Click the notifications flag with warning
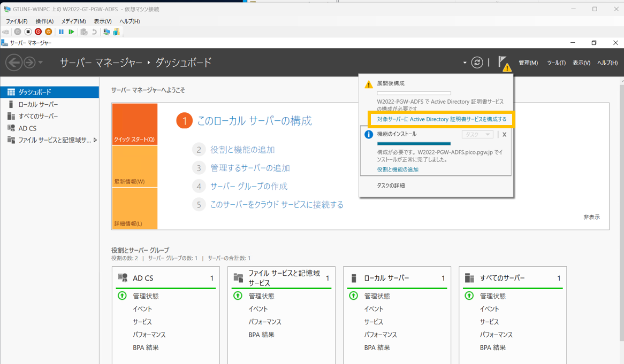This screenshot has height=364, width=624. pyautogui.click(x=504, y=63)
